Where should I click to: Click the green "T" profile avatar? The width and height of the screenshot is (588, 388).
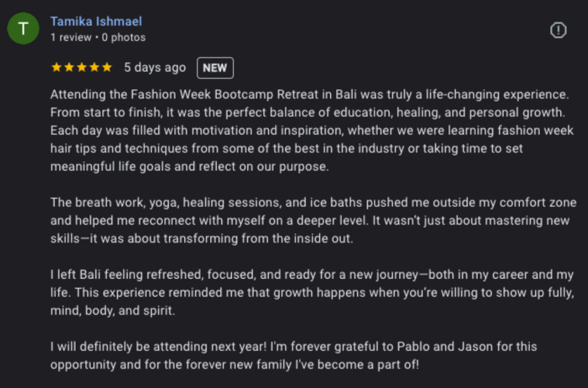(x=23, y=29)
